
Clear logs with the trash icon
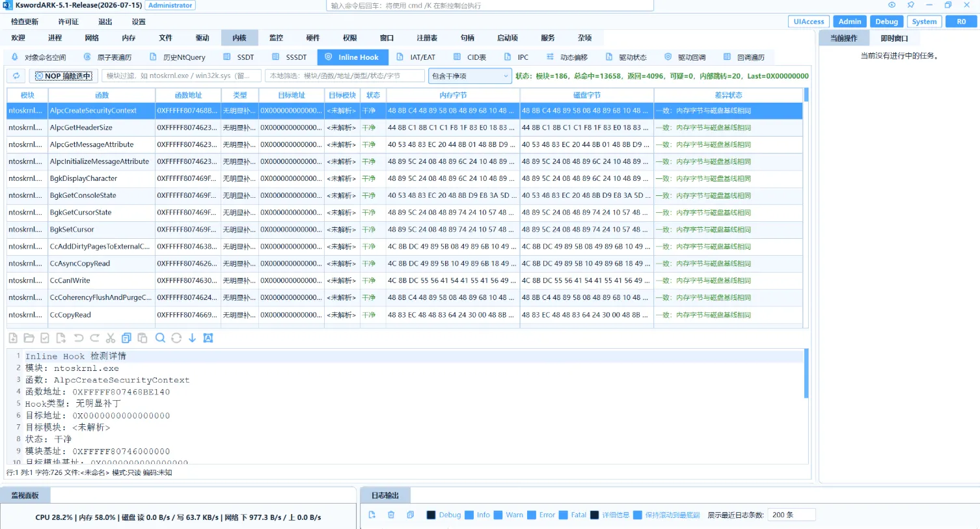(x=391, y=515)
